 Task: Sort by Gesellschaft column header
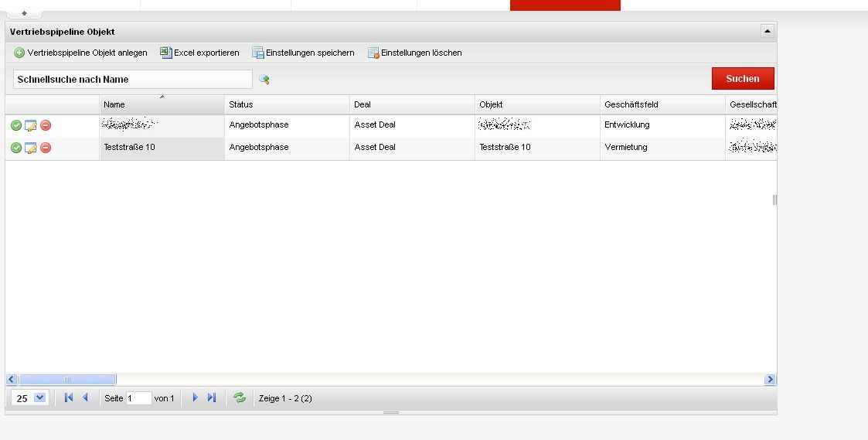tap(751, 104)
